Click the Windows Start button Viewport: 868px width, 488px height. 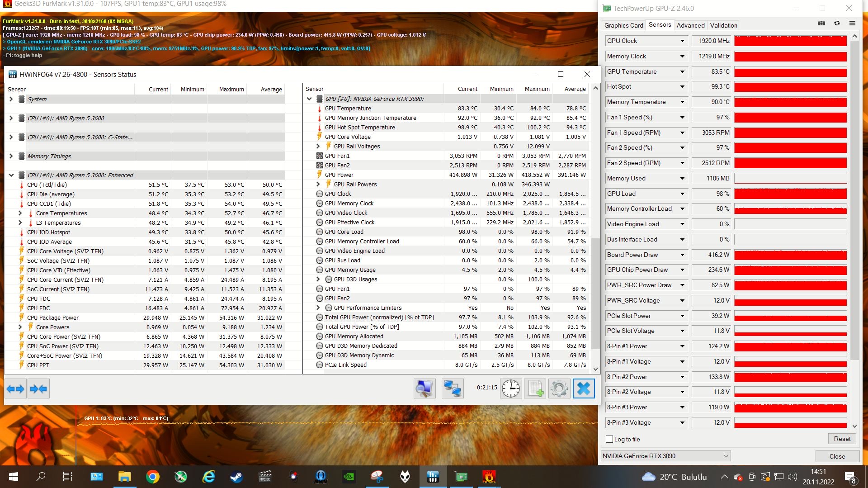pyautogui.click(x=13, y=477)
